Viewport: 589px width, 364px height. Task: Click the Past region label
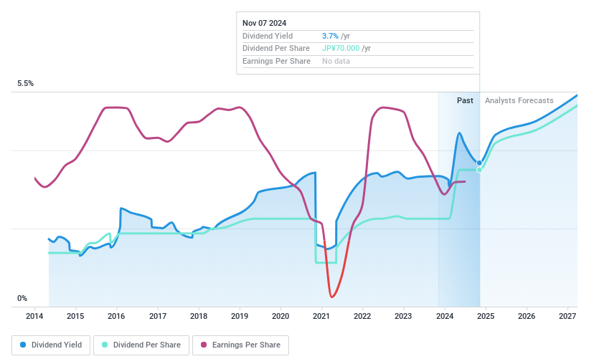(x=465, y=100)
